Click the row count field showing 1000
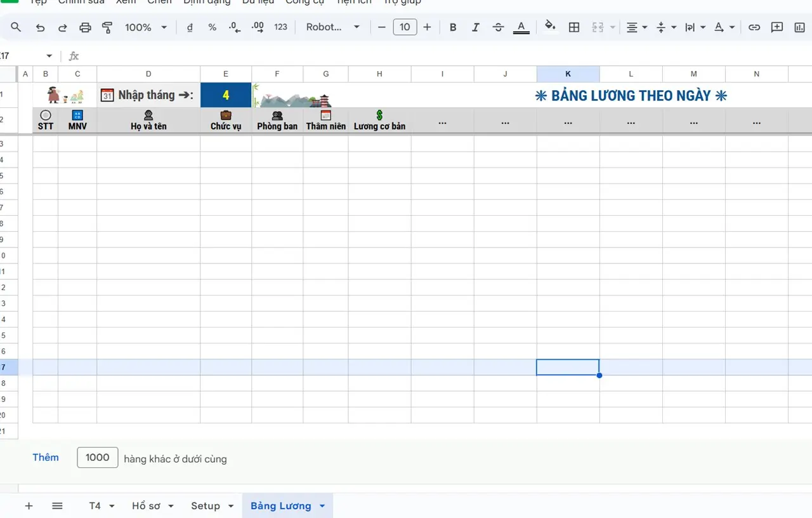Viewport: 812px width, 518px height. click(x=98, y=458)
